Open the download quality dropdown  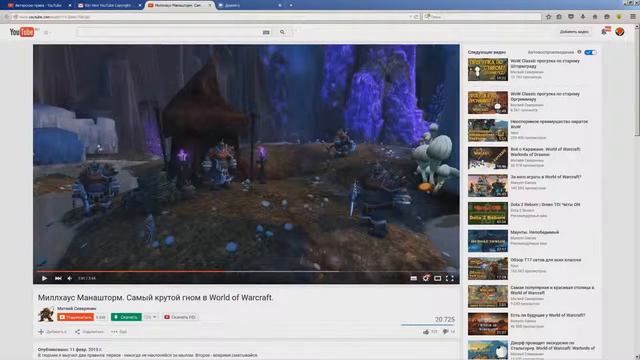150,317
